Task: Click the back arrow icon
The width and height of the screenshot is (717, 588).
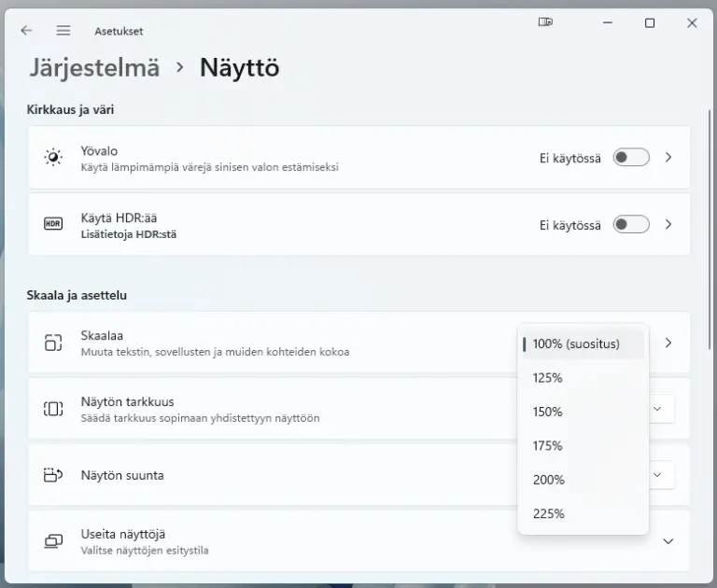Action: point(26,30)
